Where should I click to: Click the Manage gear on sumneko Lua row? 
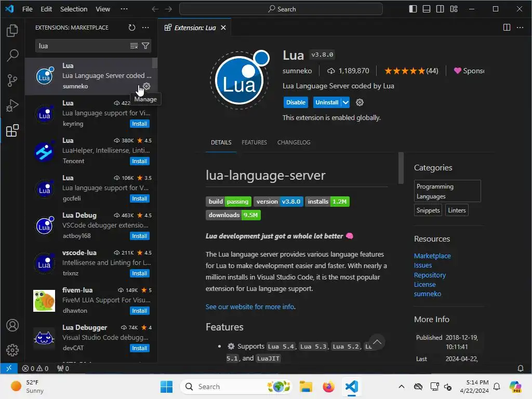pyautogui.click(x=147, y=86)
